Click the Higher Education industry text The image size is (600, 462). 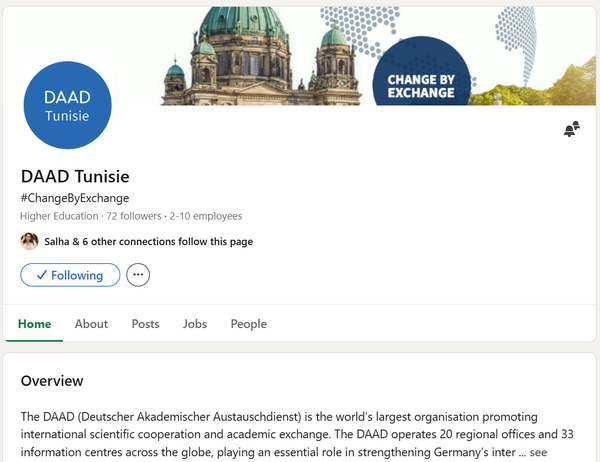tap(59, 216)
